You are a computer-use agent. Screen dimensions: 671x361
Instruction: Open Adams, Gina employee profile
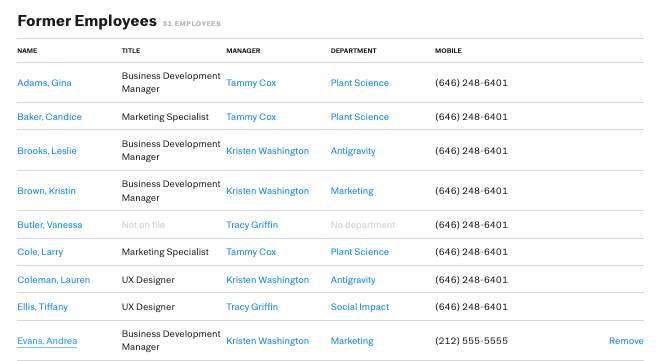click(44, 83)
